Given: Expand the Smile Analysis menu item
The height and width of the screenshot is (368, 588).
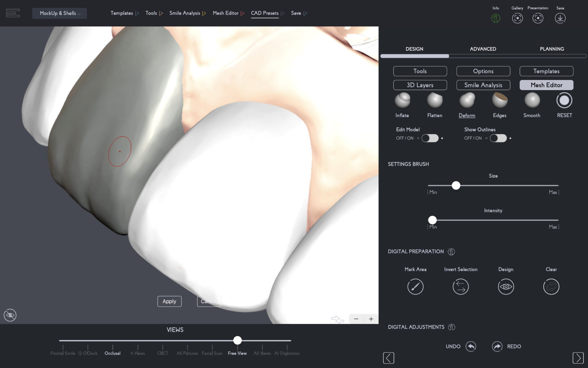Looking at the screenshot, I should 185,13.
